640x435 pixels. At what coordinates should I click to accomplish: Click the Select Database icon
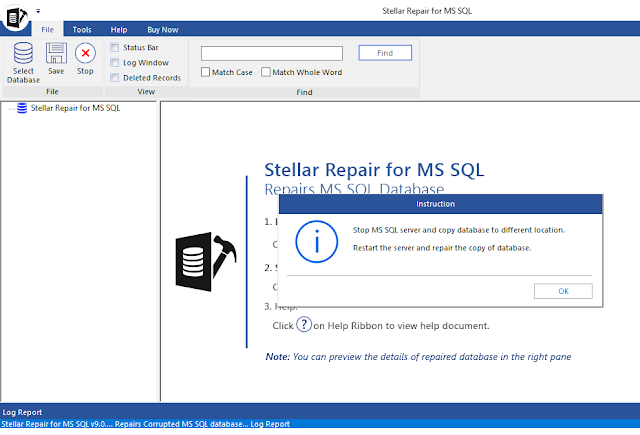(x=23, y=53)
